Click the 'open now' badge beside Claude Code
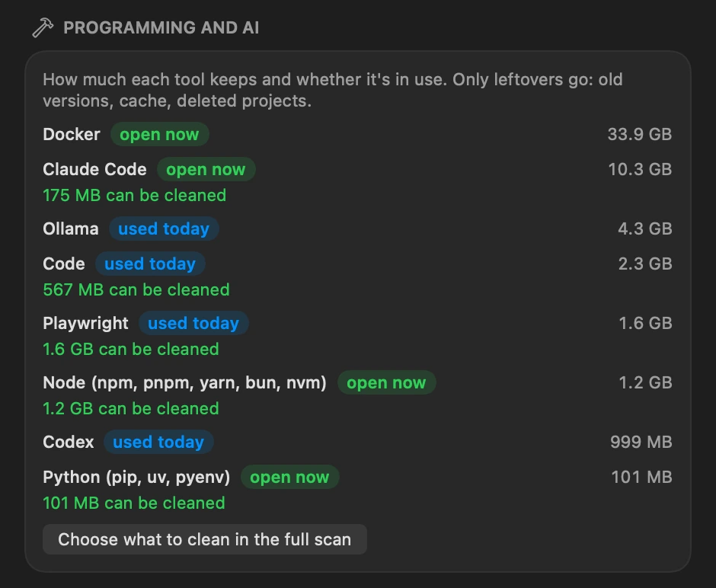This screenshot has width=716, height=588. coord(206,169)
